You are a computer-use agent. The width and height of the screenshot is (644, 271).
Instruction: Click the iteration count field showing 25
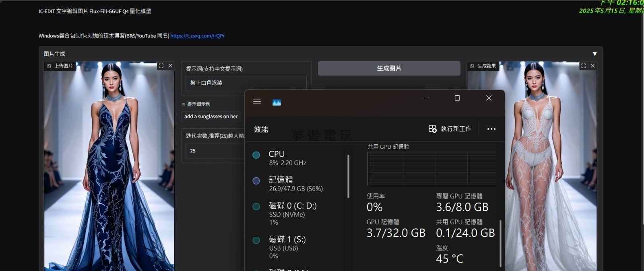(x=215, y=151)
